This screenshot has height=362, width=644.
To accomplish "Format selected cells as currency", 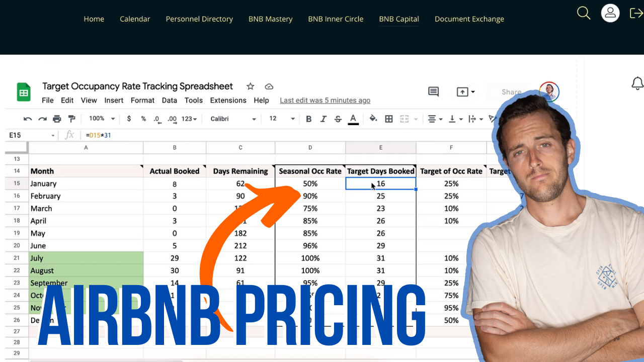I will click(x=128, y=118).
